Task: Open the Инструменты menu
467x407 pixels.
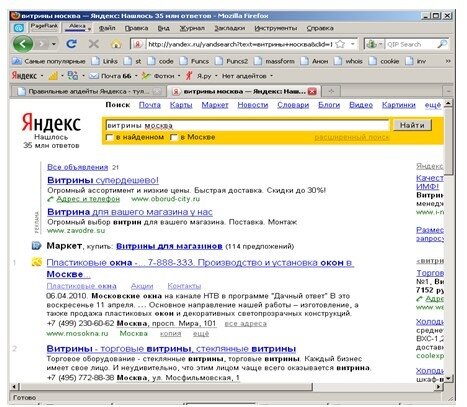Action: coord(275,28)
